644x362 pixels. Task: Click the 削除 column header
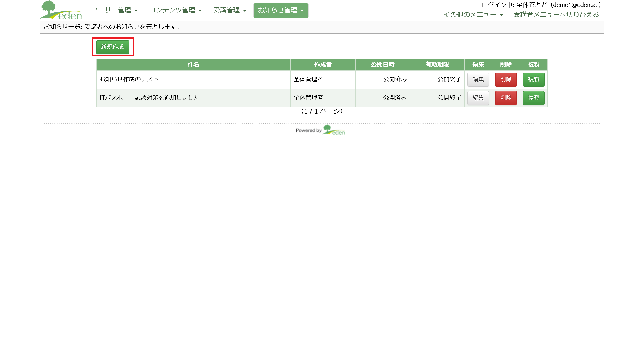click(x=506, y=65)
